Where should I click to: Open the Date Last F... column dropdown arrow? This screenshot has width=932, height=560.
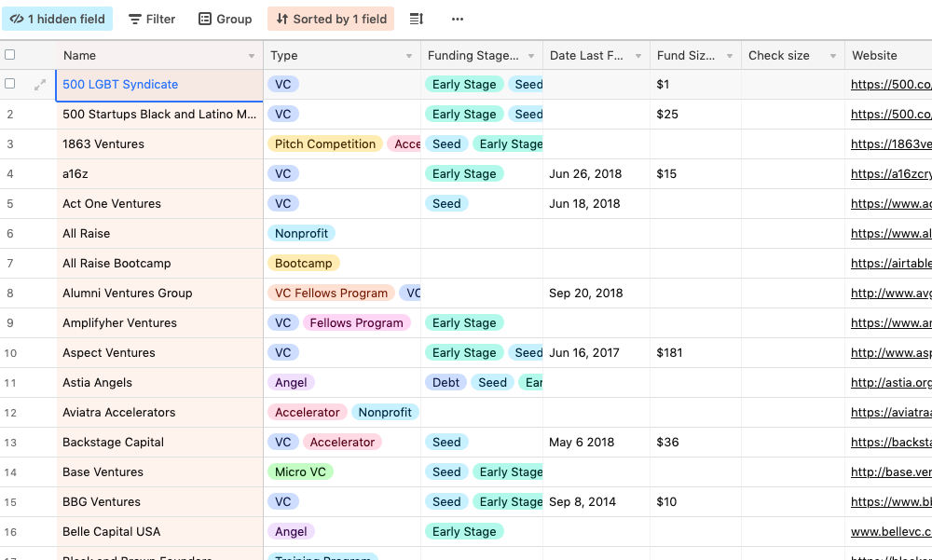[637, 56]
